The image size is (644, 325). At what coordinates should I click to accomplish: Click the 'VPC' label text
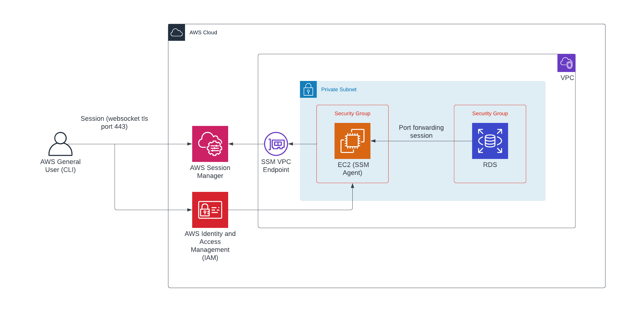click(x=567, y=78)
